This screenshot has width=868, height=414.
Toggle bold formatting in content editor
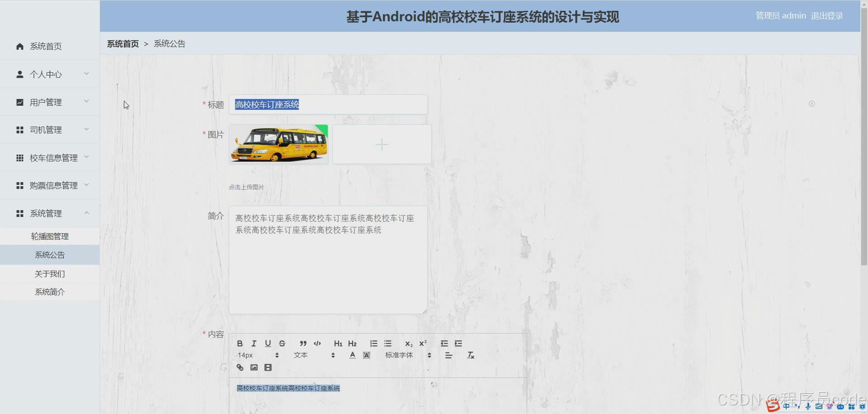(240, 343)
